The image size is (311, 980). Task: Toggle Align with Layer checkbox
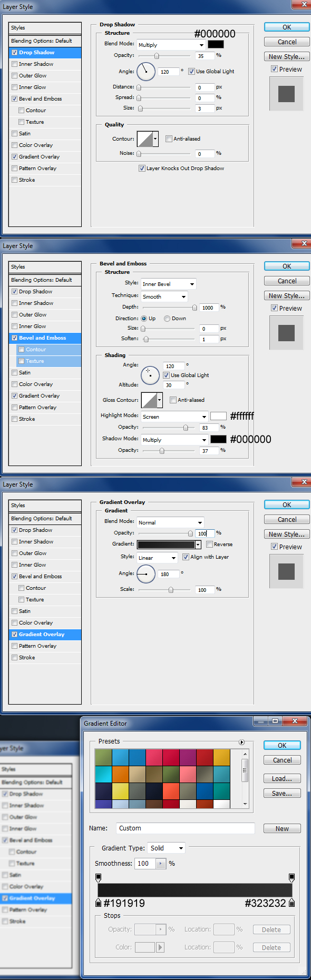pyautogui.click(x=186, y=557)
